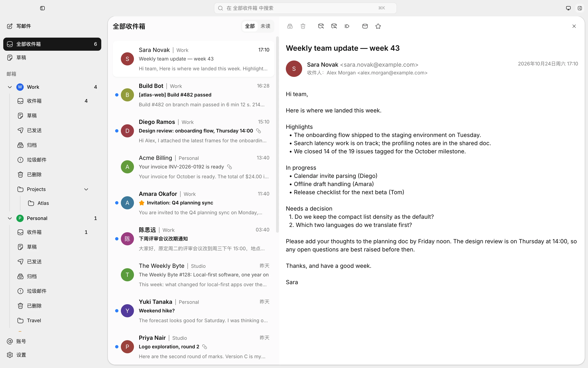Open the Build Bot build #482 email
The width and height of the screenshot is (588, 368).
[x=193, y=95]
